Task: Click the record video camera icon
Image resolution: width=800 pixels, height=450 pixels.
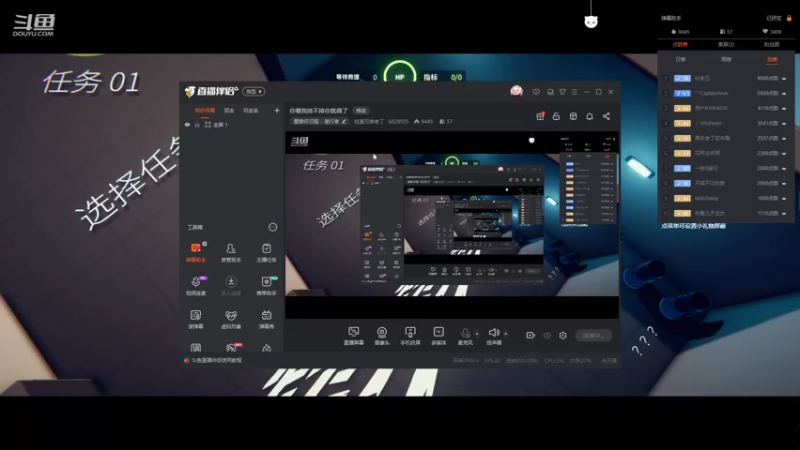Action: point(531,335)
